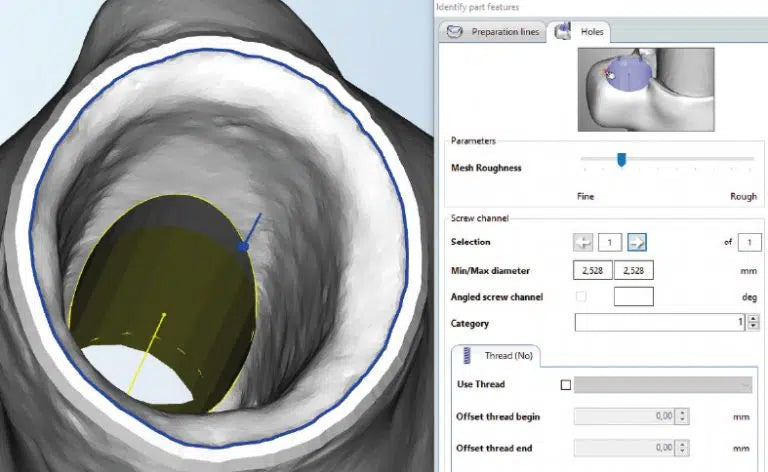Click the maximum diameter input field
768x472 pixels.
[633, 270]
